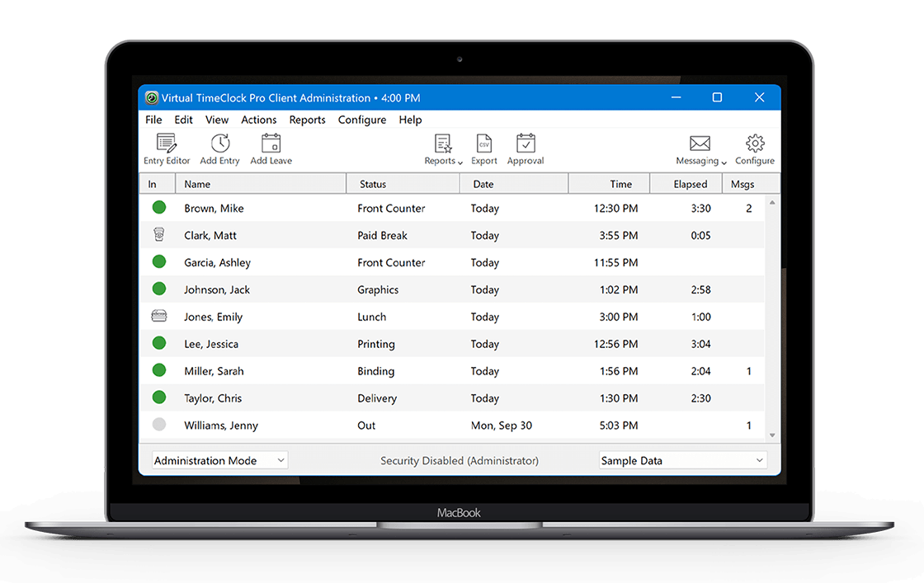Open the Configure menu in menu bar
This screenshot has width=924, height=583.
point(362,120)
